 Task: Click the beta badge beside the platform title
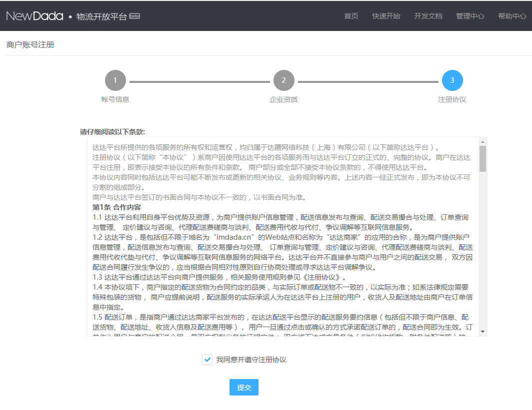pos(134,16)
